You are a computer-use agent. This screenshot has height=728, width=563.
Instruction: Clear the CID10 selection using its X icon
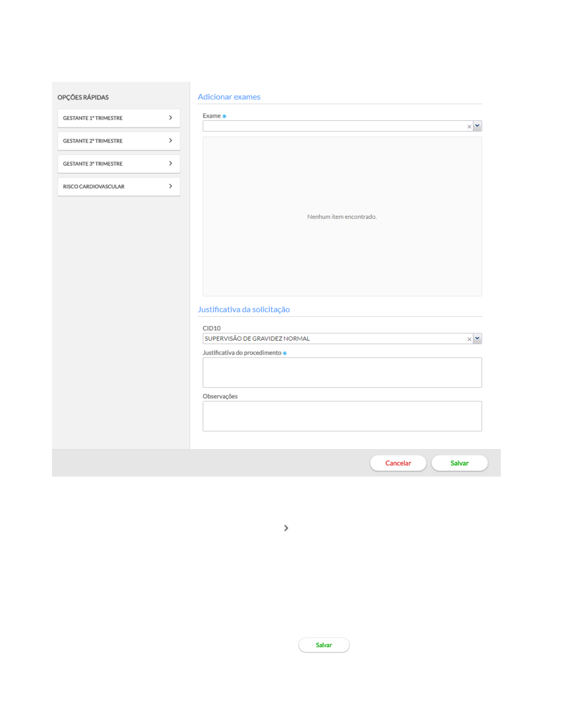tap(469, 339)
